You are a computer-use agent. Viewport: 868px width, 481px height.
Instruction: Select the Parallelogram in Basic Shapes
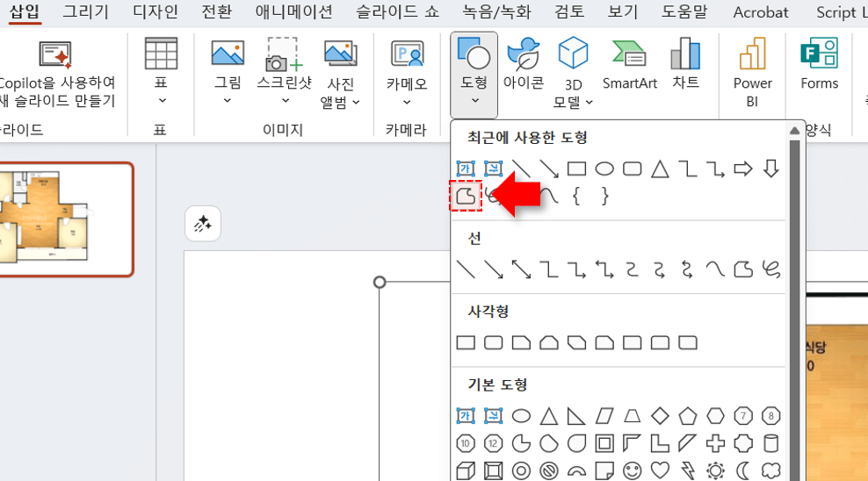tap(604, 416)
